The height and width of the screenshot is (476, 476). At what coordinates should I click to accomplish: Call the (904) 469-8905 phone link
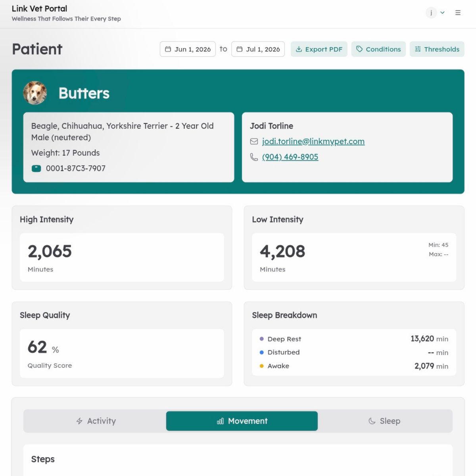click(290, 157)
